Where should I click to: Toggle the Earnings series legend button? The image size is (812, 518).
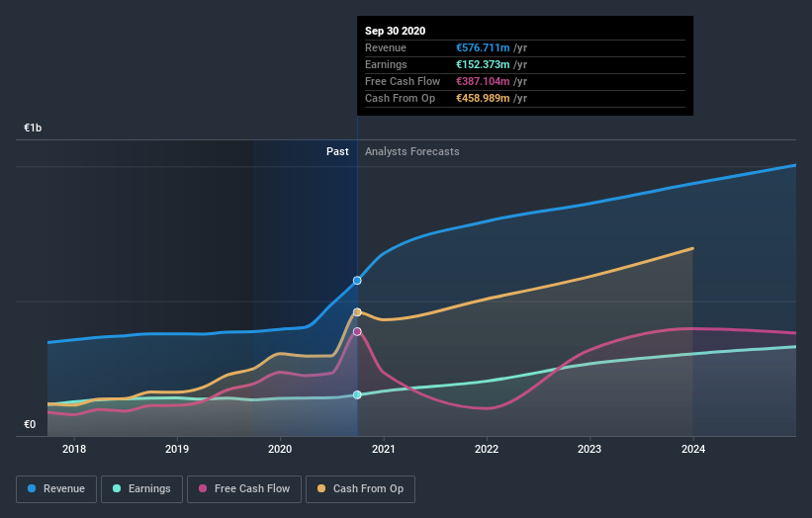click(x=141, y=489)
